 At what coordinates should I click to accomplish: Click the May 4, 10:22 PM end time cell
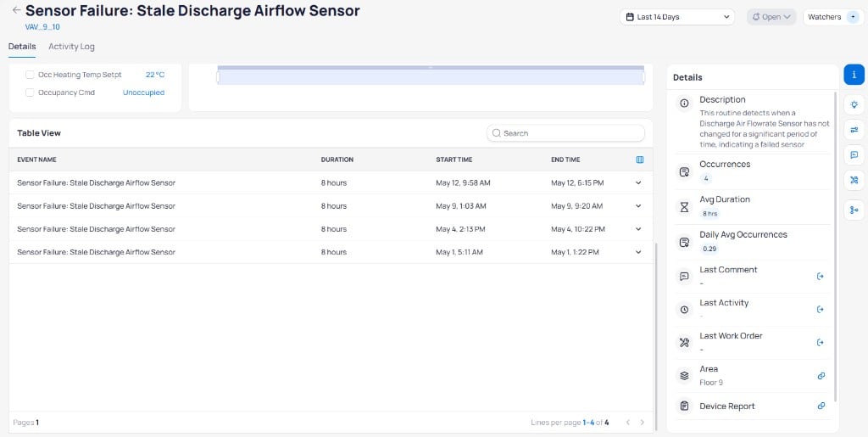578,229
